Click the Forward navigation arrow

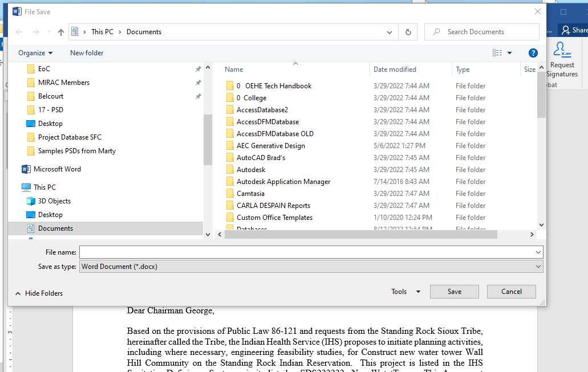click(35, 32)
